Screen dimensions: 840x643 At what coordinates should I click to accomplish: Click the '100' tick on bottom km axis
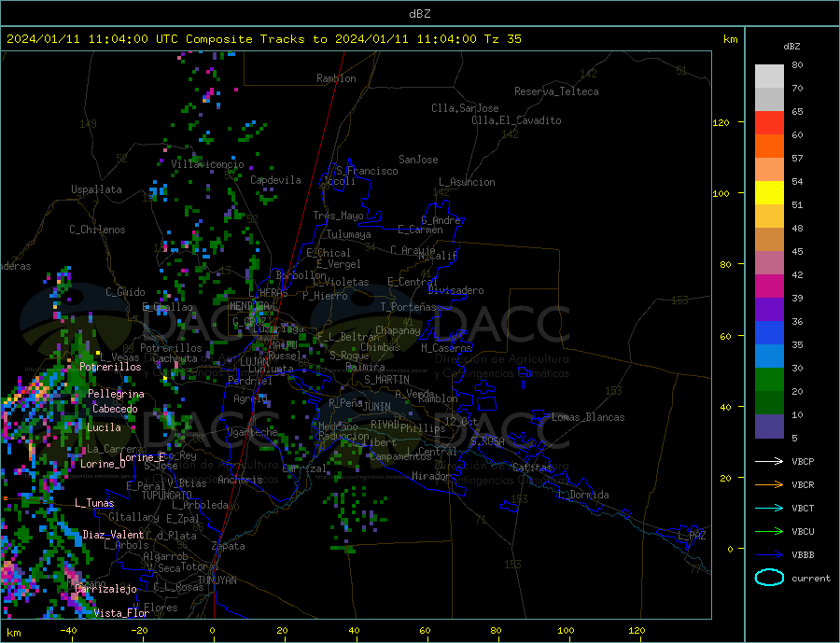click(x=566, y=631)
